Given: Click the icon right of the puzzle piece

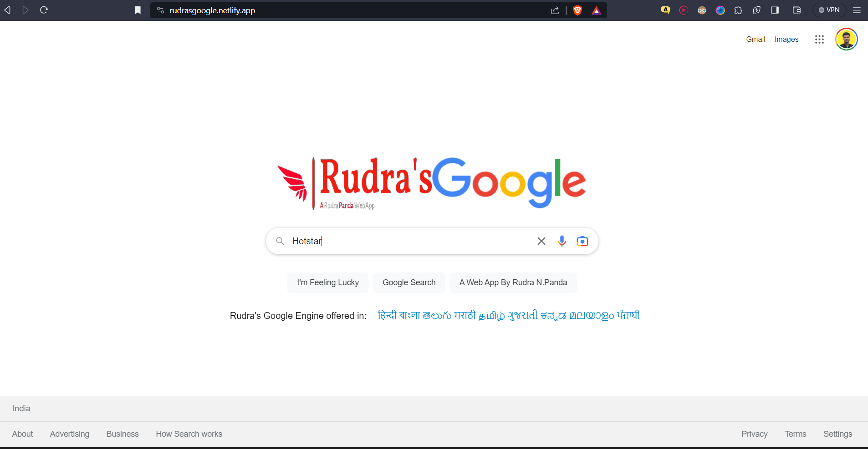Looking at the screenshot, I should [x=756, y=10].
